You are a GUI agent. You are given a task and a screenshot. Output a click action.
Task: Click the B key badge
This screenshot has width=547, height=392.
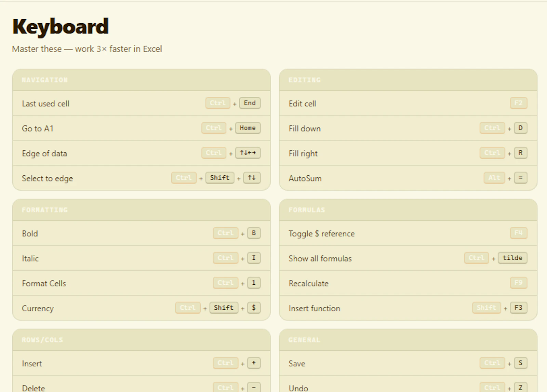[x=254, y=233]
